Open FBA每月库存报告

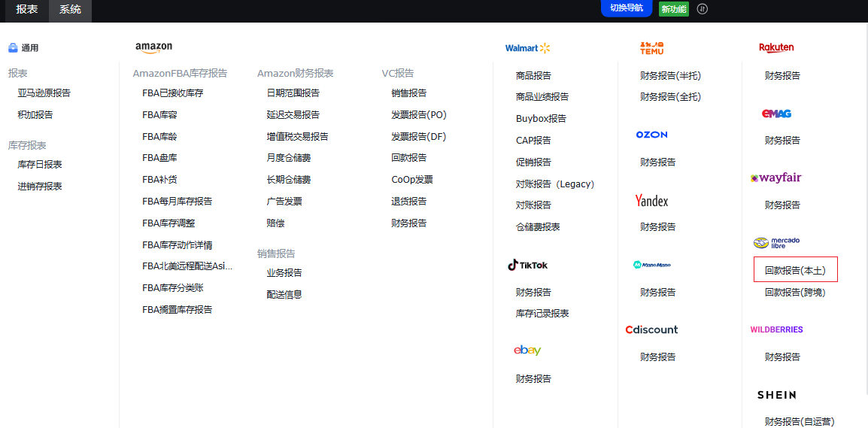178,201
